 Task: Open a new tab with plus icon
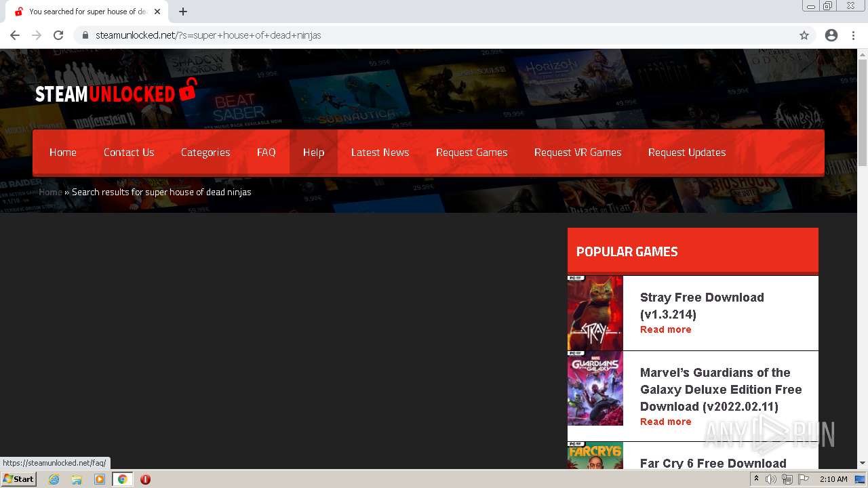(183, 12)
